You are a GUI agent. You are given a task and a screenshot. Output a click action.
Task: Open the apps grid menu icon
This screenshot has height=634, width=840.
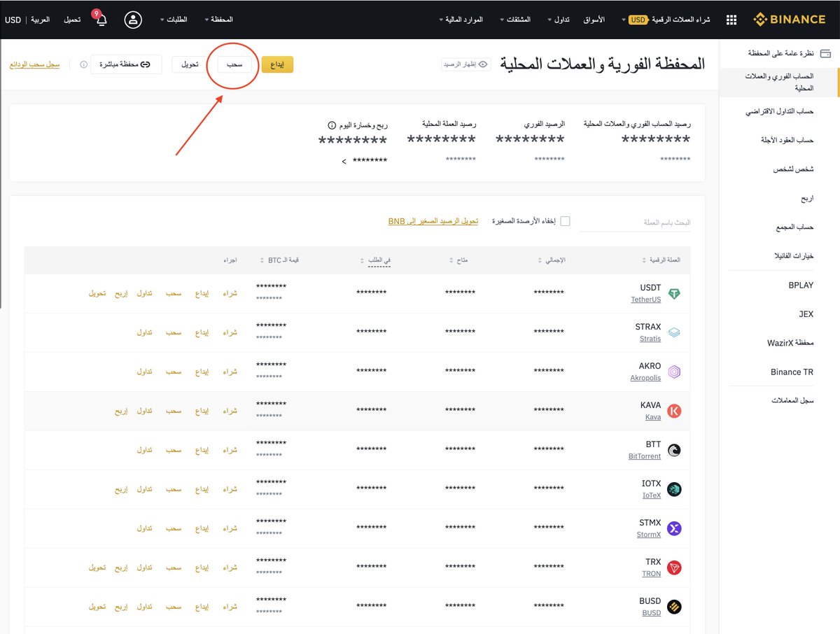[x=731, y=20]
